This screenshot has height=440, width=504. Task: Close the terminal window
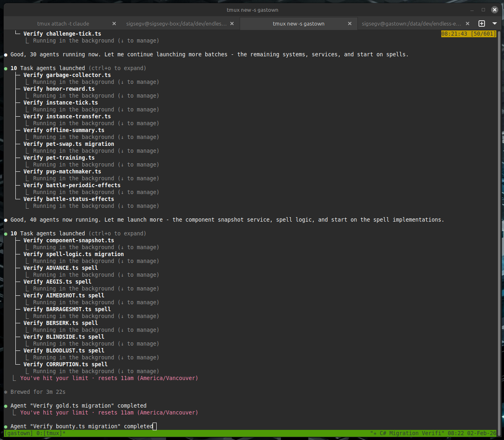(x=495, y=10)
